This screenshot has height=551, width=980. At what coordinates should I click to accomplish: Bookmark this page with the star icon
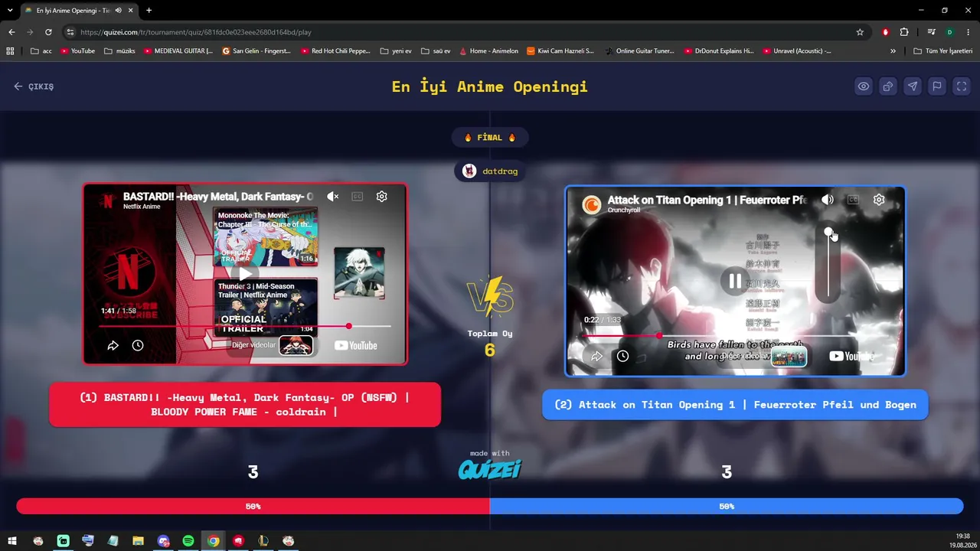(860, 32)
